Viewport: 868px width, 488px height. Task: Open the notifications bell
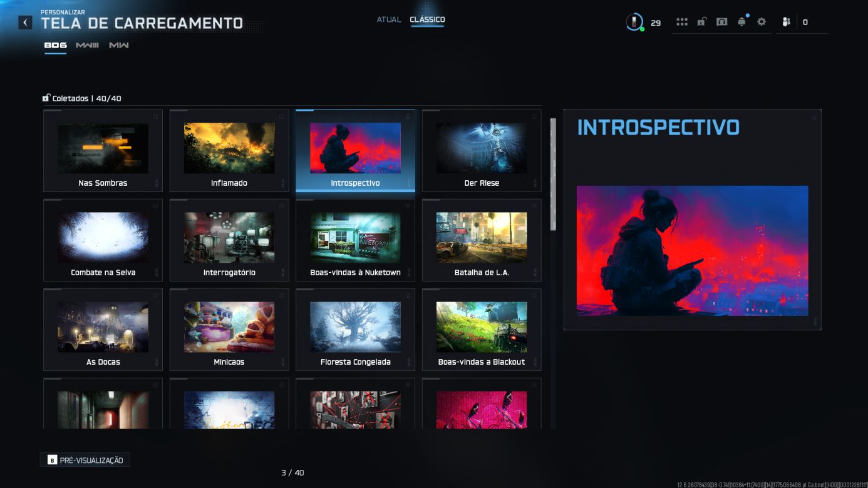tap(742, 22)
